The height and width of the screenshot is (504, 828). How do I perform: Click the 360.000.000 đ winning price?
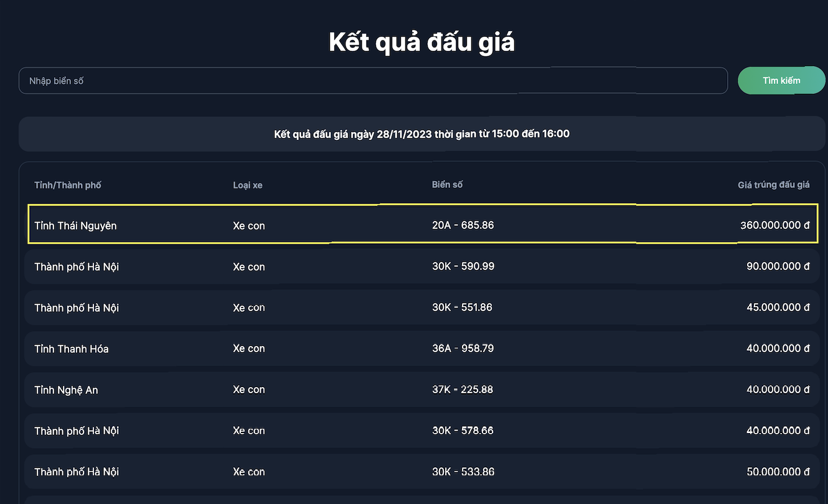[x=774, y=225]
